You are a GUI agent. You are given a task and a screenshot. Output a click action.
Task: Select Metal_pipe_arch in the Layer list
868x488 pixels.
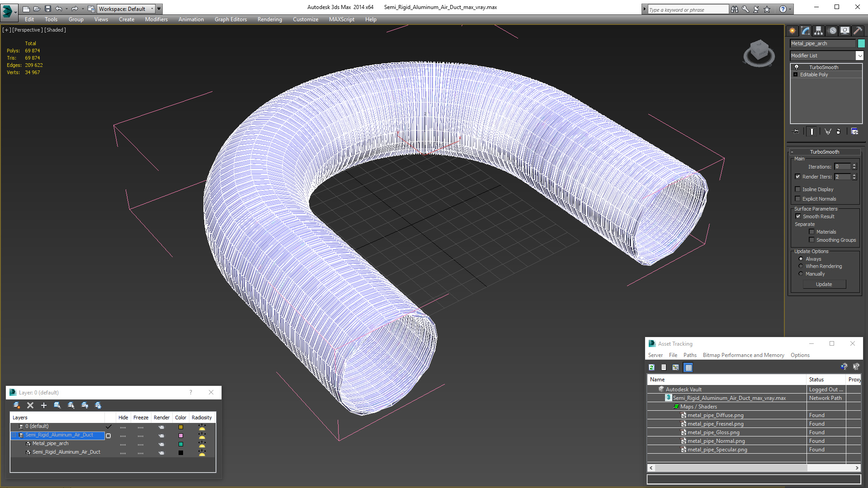point(50,444)
